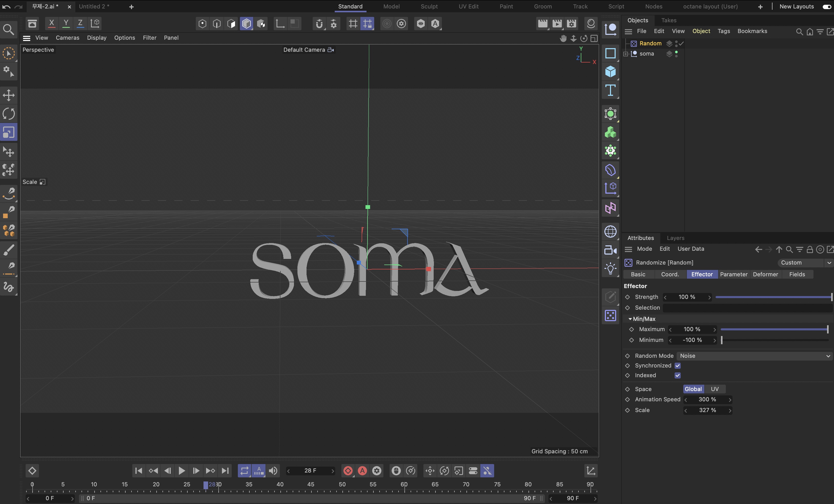Image resolution: width=834 pixels, height=504 pixels.
Task: Add a new document tab
Action: 131,7
